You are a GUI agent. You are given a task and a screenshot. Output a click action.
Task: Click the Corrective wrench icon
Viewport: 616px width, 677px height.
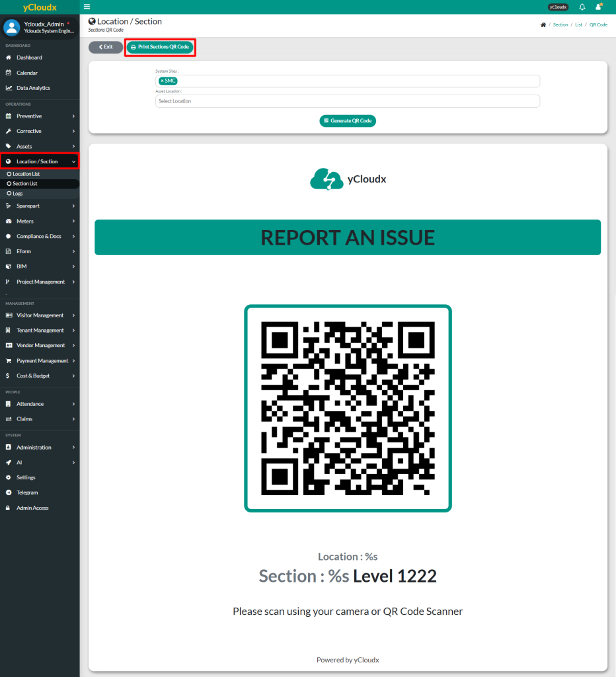pos(9,132)
